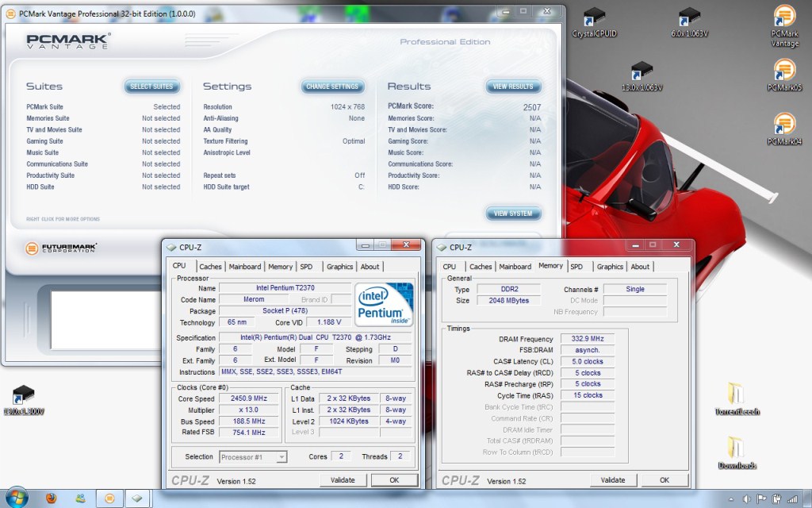Click the CHANGE SETTINGS button

click(332, 87)
